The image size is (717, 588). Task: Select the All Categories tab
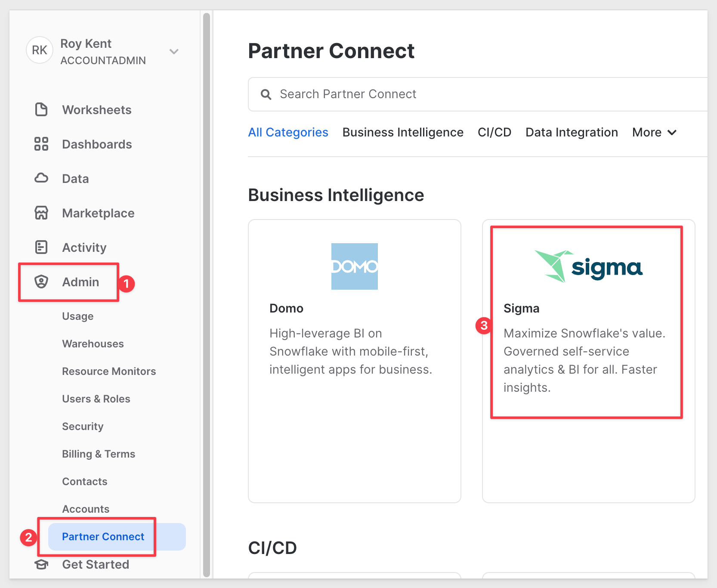point(288,133)
